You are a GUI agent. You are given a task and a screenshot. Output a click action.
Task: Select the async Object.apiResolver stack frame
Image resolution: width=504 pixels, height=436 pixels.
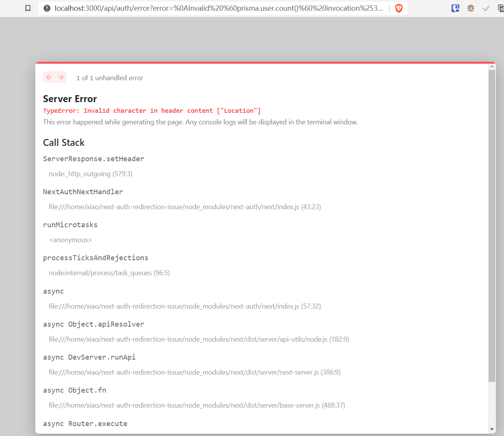pos(93,324)
